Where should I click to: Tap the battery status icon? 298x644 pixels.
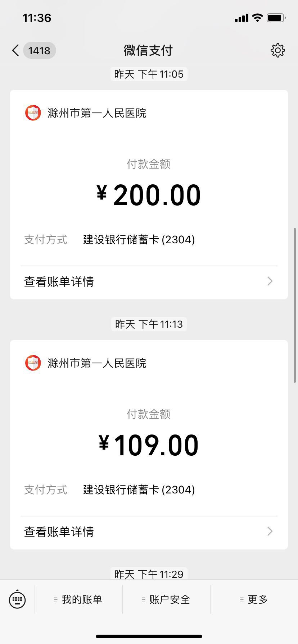(x=276, y=18)
